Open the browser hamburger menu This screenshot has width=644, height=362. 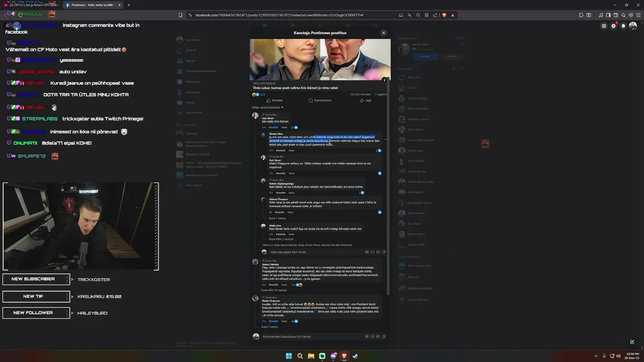pos(638,15)
